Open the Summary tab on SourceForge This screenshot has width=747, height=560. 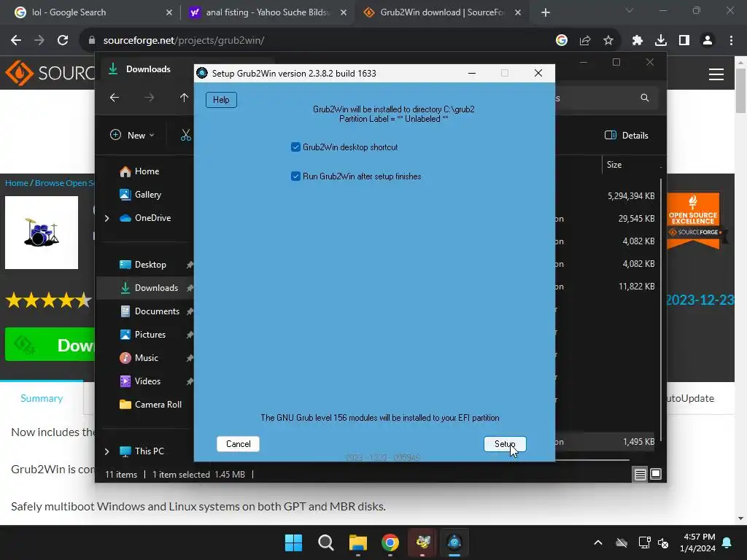point(42,398)
